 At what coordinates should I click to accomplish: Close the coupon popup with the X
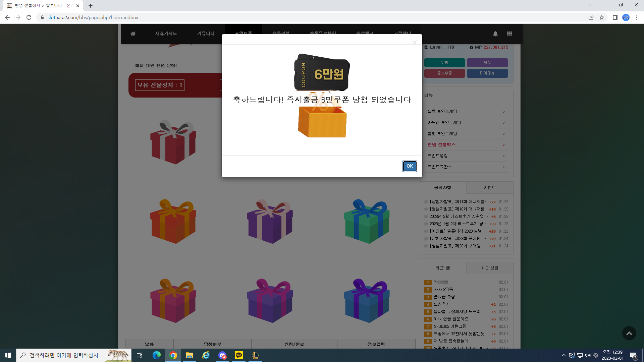pyautogui.click(x=415, y=42)
